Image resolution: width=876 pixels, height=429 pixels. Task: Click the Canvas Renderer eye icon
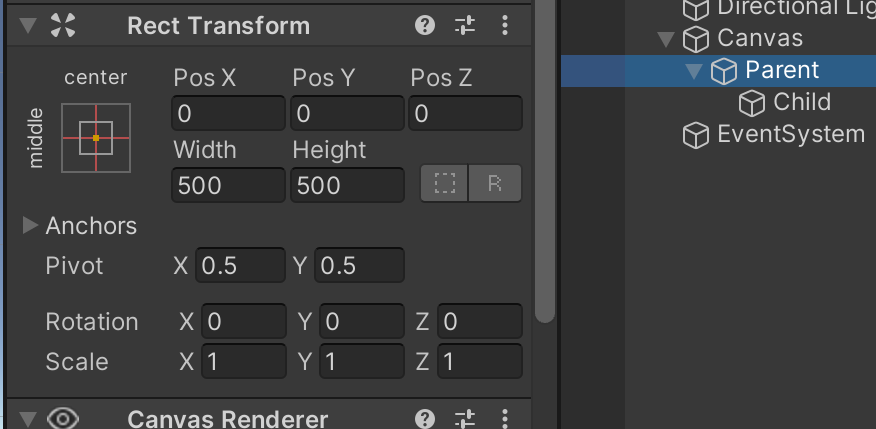(x=63, y=419)
